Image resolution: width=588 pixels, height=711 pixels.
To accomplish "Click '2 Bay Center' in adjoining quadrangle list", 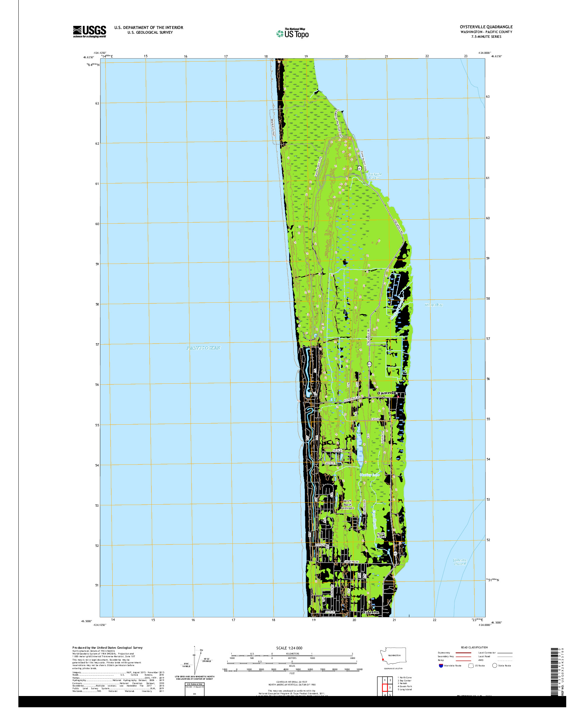I will [x=405, y=681].
